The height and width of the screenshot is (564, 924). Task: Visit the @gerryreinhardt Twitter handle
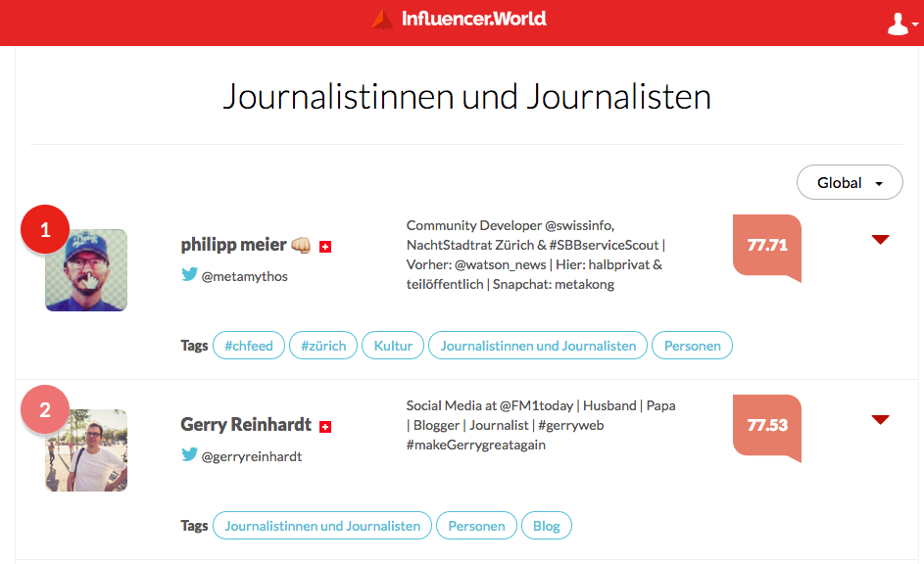coord(252,457)
